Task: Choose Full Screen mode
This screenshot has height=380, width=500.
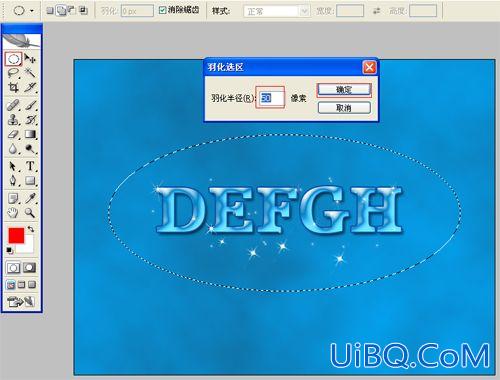Action: tap(32, 285)
